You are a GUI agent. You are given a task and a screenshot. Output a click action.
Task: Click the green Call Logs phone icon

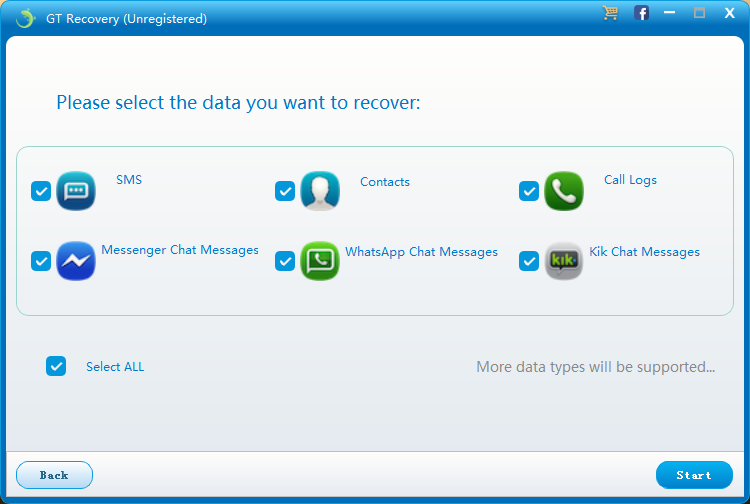tap(564, 191)
